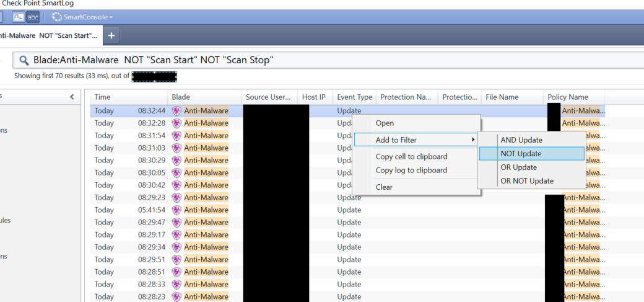The width and height of the screenshot is (644, 302).
Task: Select the 08:32:44 time cell
Action: [x=152, y=110]
